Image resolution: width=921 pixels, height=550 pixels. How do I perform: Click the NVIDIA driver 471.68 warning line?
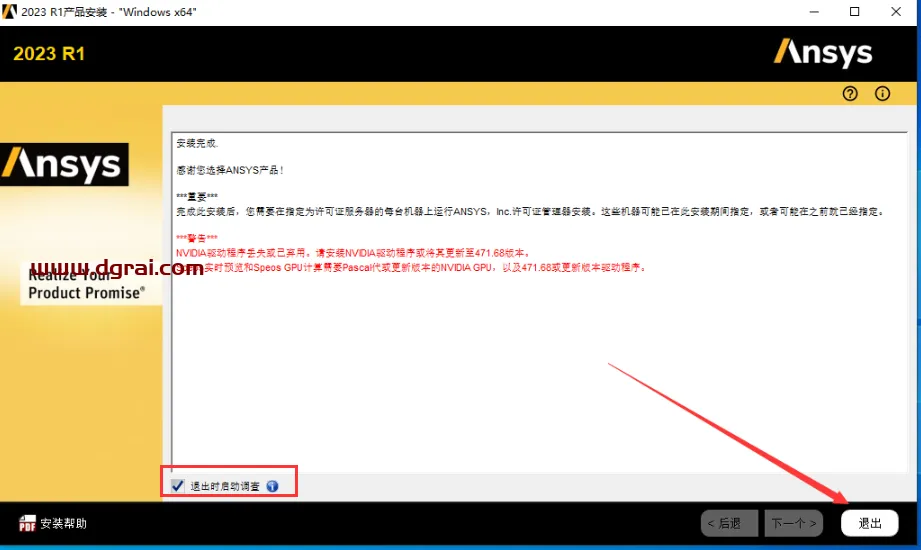(354, 253)
